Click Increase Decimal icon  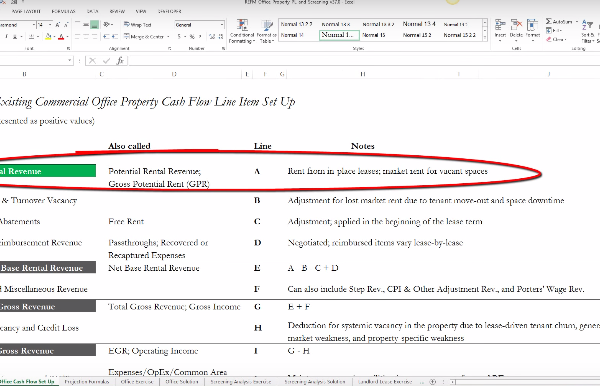tap(212, 37)
